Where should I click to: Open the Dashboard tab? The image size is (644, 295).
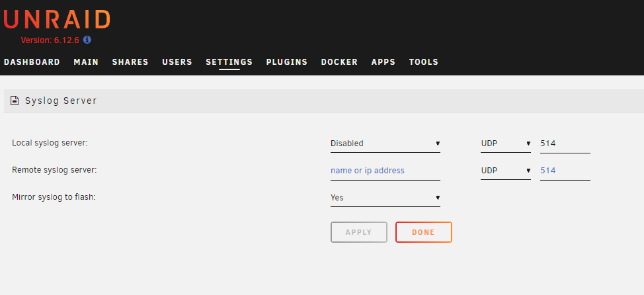tap(32, 62)
